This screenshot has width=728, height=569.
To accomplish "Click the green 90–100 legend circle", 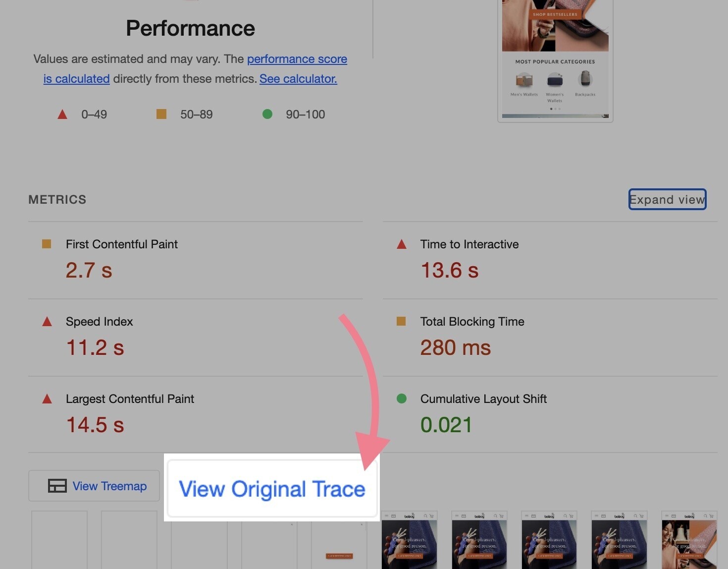I will pos(267,114).
